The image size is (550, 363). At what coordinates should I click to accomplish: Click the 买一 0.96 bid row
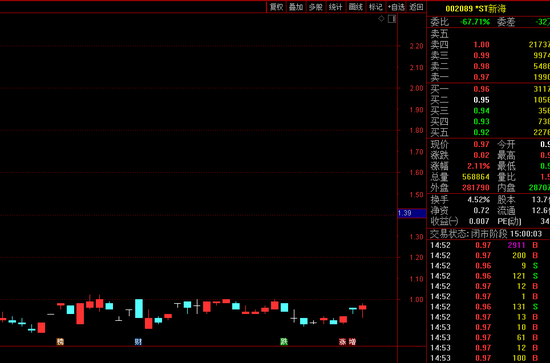tap(490, 89)
